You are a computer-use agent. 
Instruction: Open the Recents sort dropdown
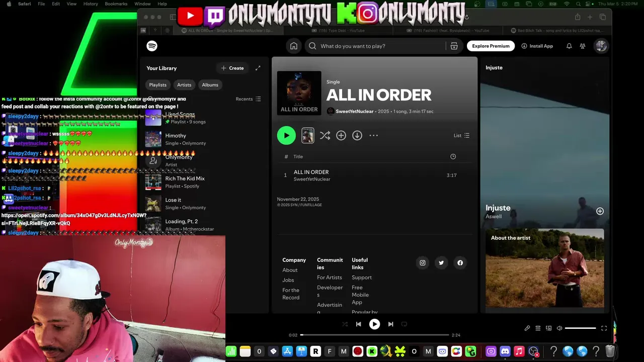248,99
